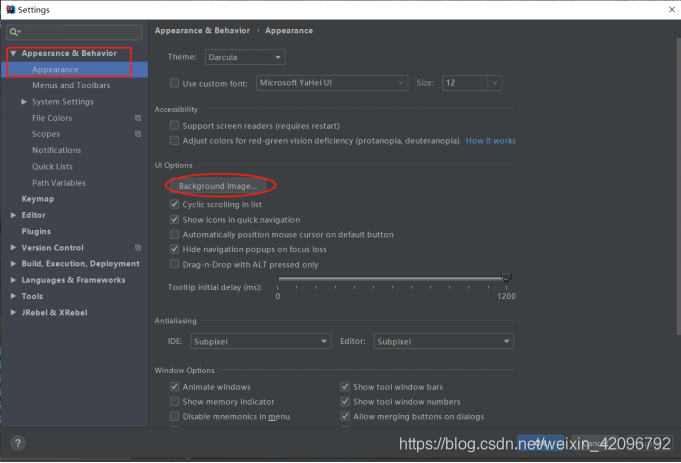681x463 pixels.
Task: Collapse the Appearance & Behavior tree node
Action: [13, 53]
